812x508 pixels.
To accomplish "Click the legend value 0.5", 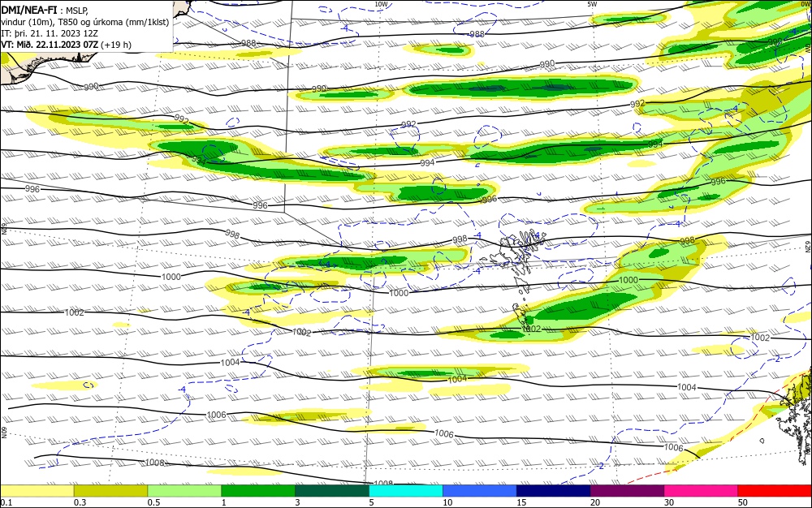I will pos(153,502).
